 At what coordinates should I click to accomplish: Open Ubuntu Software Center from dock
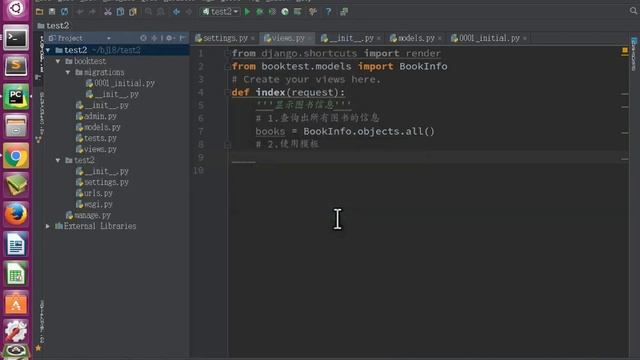click(16, 303)
